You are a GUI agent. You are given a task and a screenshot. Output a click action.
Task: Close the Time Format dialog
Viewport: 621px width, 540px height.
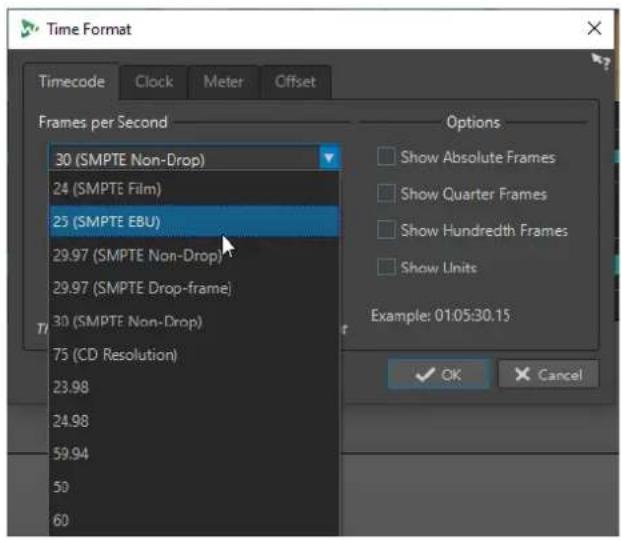[x=594, y=29]
